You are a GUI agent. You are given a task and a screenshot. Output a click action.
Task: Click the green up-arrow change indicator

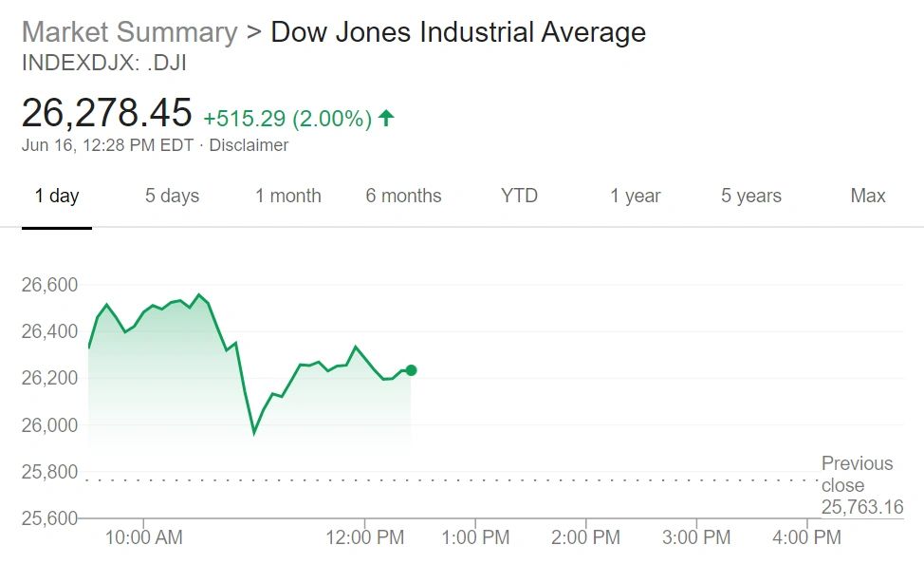click(386, 119)
